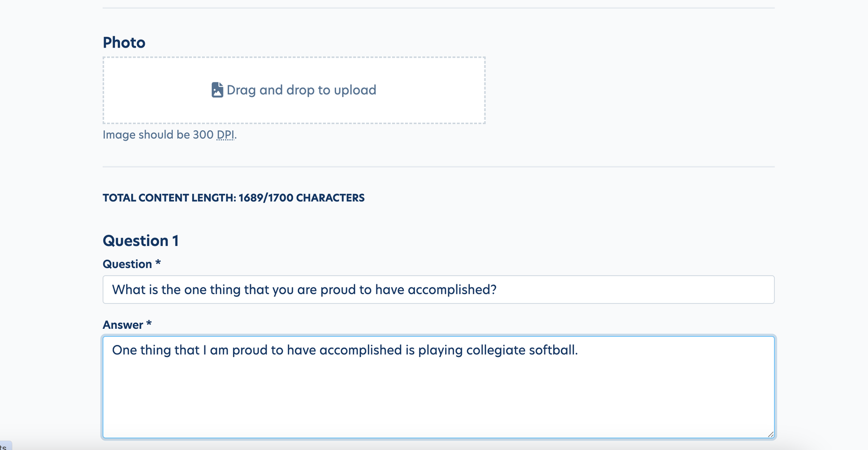Click the "Drag and drop to upload" text

tap(301, 90)
